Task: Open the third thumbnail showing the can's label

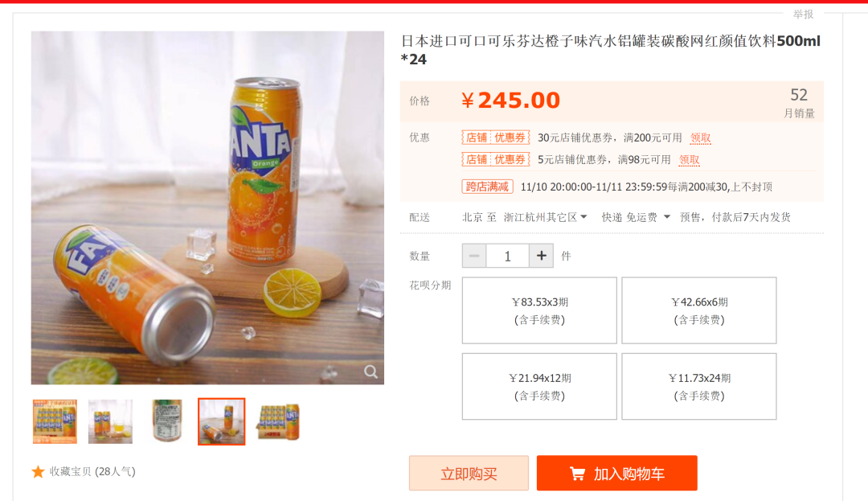Action: click(x=166, y=421)
